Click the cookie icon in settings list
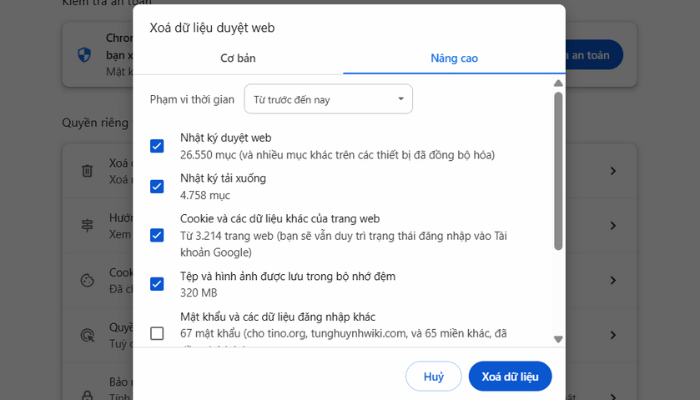 87,280
